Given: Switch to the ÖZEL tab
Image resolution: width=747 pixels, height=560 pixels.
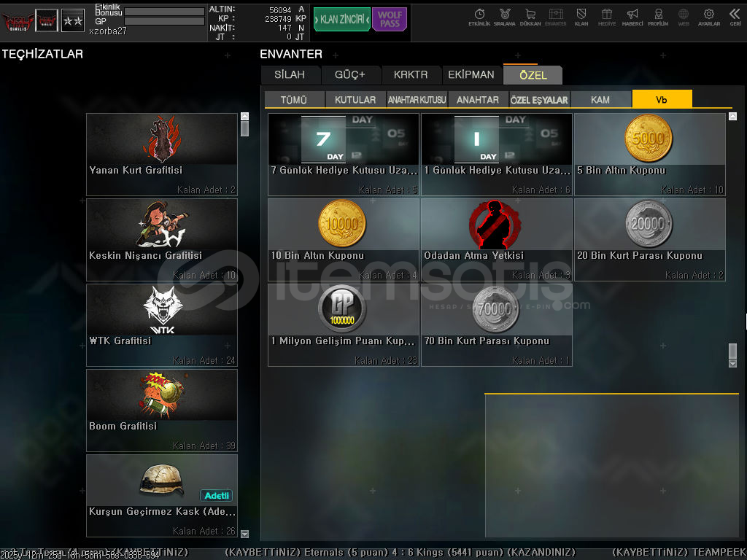Looking at the screenshot, I should [533, 75].
